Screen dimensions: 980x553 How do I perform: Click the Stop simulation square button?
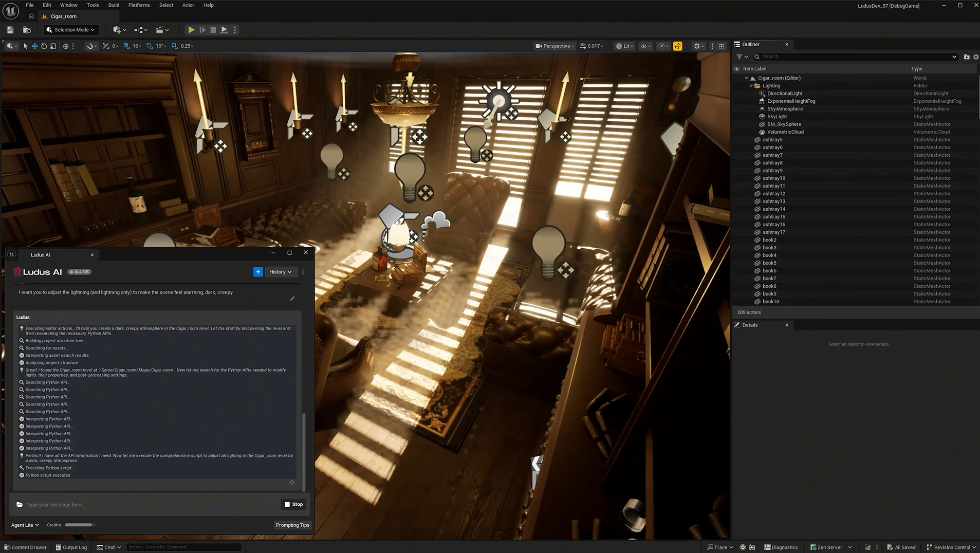(213, 30)
